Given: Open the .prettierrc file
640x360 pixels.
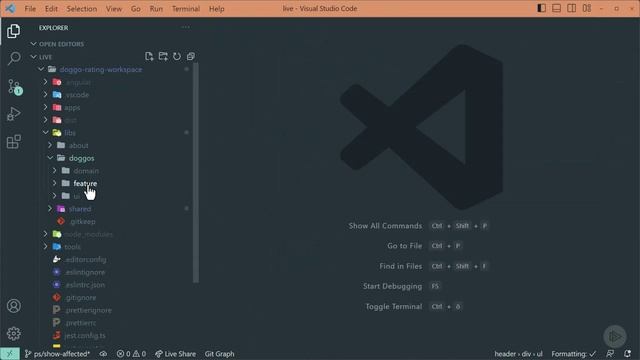Looking at the screenshot, I should coord(80,322).
